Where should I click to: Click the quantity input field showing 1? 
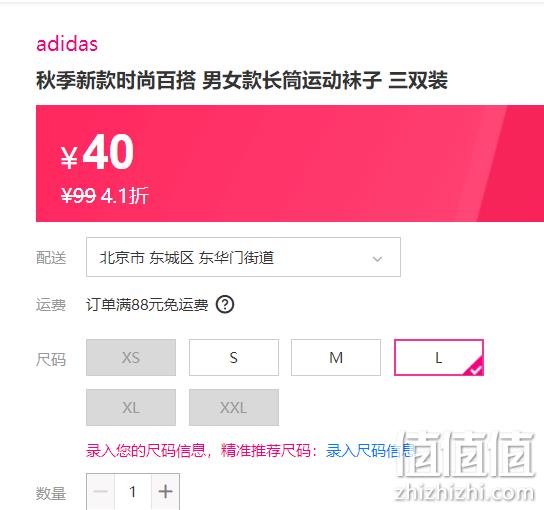tap(133, 491)
